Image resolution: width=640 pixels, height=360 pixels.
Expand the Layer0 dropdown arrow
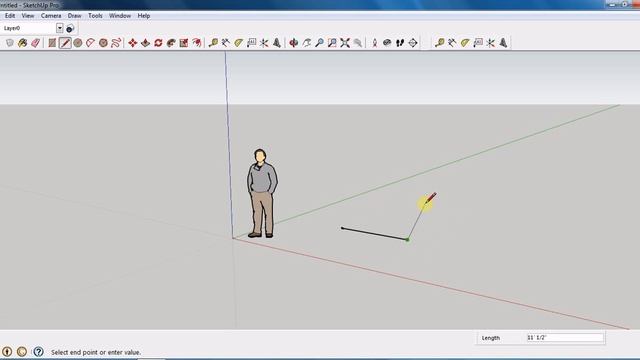point(60,28)
